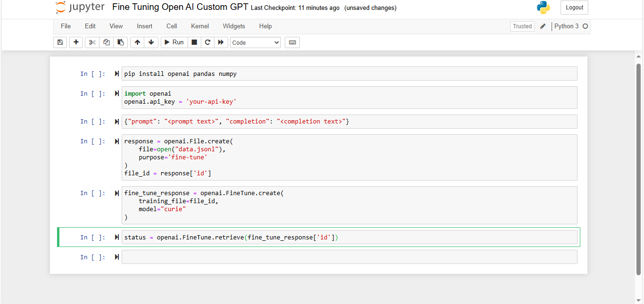
Task: Copy the selected cell
Action: pos(106,42)
